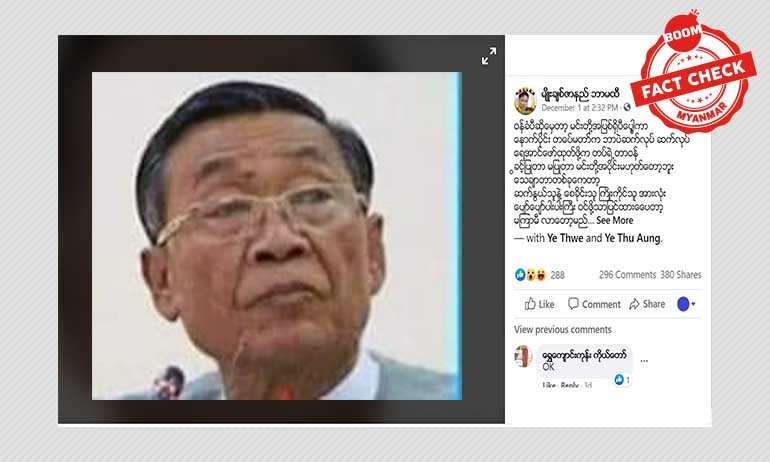Click the commenter's avatar thumbnail
This screenshot has height=462, width=770.
(523, 356)
